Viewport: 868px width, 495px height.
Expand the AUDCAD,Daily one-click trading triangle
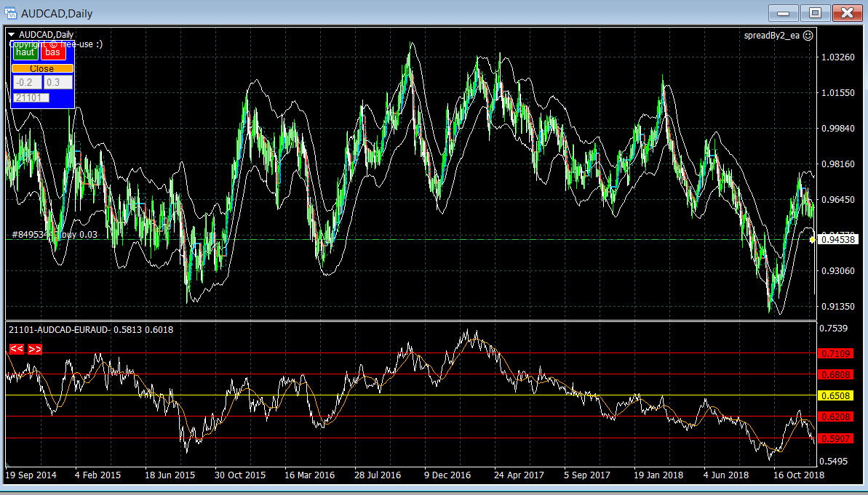(x=12, y=34)
